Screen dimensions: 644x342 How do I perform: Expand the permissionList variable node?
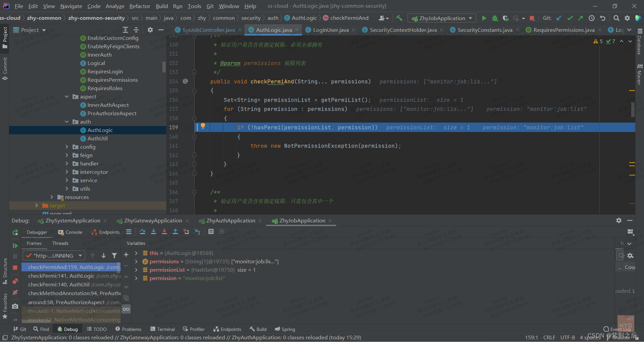[x=136, y=270]
